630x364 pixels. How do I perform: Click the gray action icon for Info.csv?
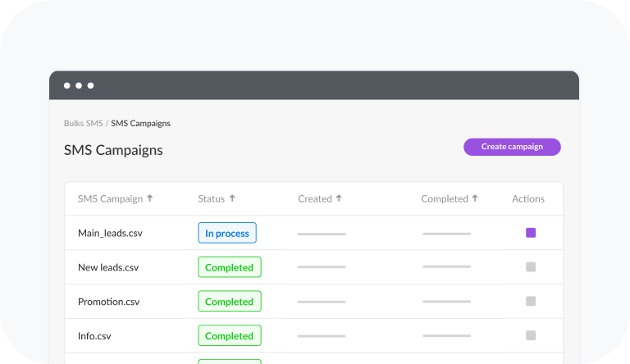pos(531,335)
